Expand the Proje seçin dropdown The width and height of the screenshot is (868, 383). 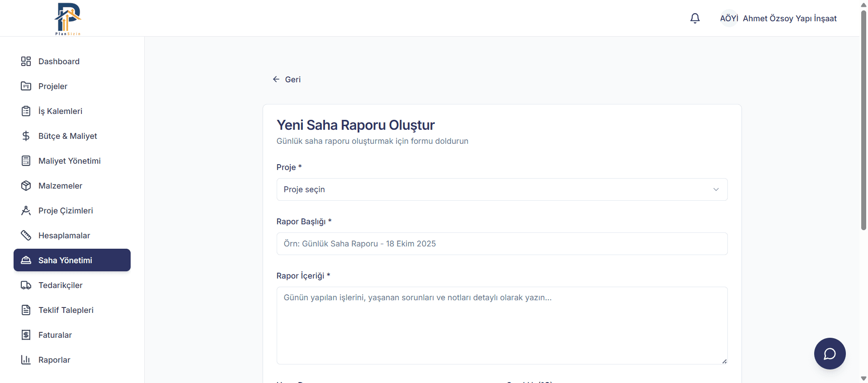[502, 189]
